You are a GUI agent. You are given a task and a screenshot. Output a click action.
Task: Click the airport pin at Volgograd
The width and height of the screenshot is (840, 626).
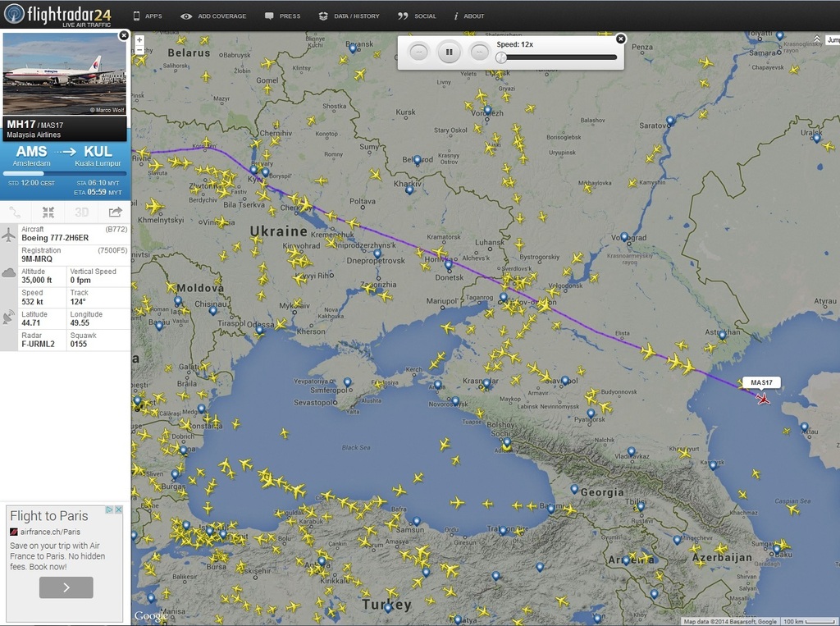pos(624,236)
